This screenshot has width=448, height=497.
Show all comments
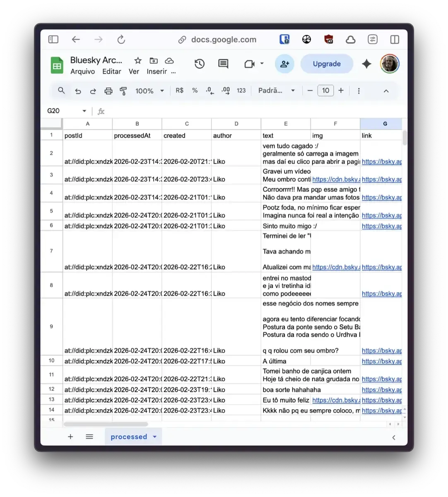click(223, 64)
